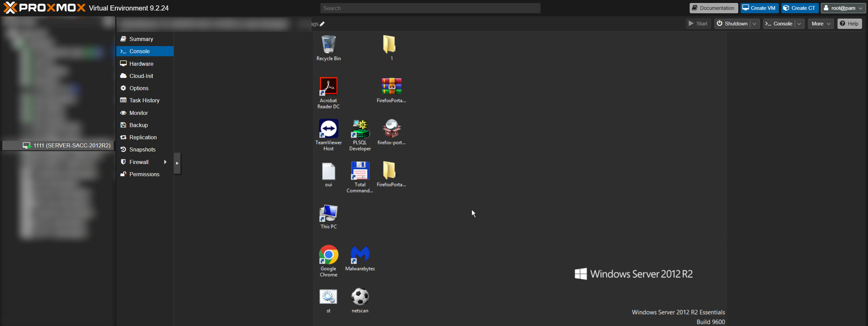Launch TeamViewer Host shortcut

328,135
